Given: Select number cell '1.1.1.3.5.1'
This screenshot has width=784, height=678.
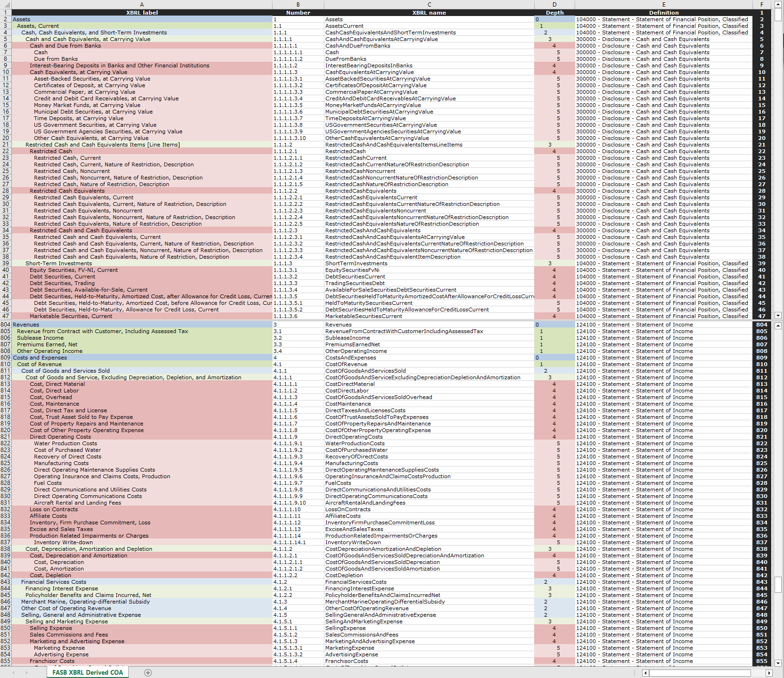Looking at the screenshot, I should 298,303.
